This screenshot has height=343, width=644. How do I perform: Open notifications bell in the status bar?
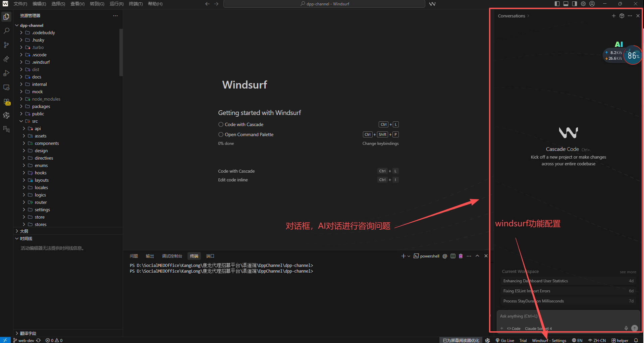(x=636, y=340)
